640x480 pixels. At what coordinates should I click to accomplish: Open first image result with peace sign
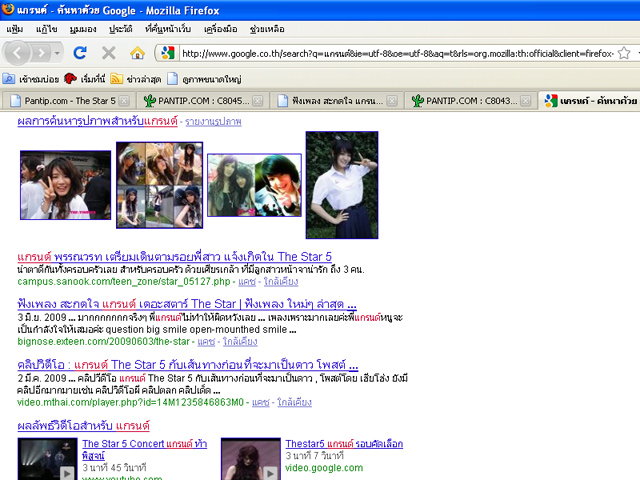pyautogui.click(x=65, y=185)
